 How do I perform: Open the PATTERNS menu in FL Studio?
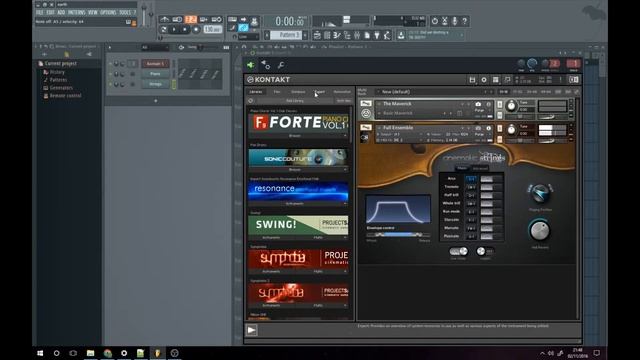(x=77, y=13)
